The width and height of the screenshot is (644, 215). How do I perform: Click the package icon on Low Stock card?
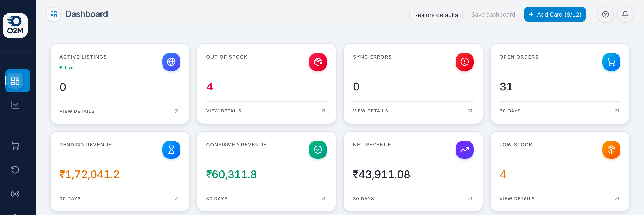[611, 150]
